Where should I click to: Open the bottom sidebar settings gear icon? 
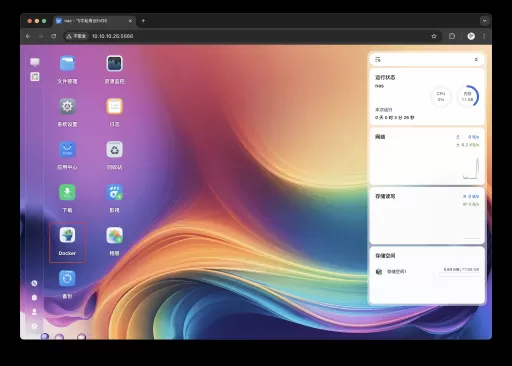click(34, 326)
